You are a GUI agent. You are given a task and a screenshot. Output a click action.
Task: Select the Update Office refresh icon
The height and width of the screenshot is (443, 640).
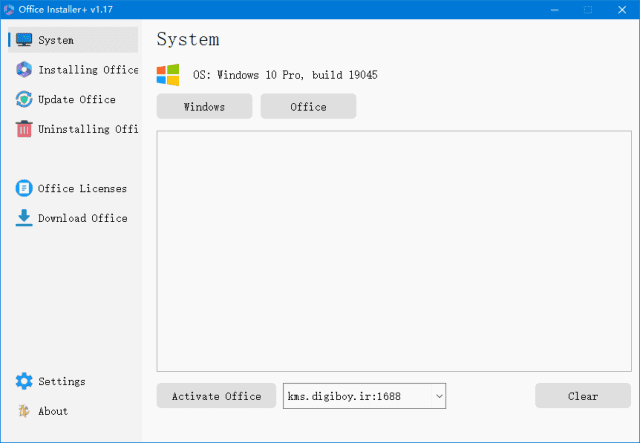pyautogui.click(x=24, y=99)
